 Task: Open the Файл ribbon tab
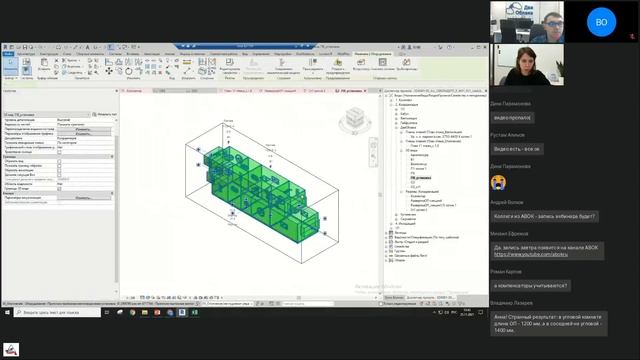(8, 54)
